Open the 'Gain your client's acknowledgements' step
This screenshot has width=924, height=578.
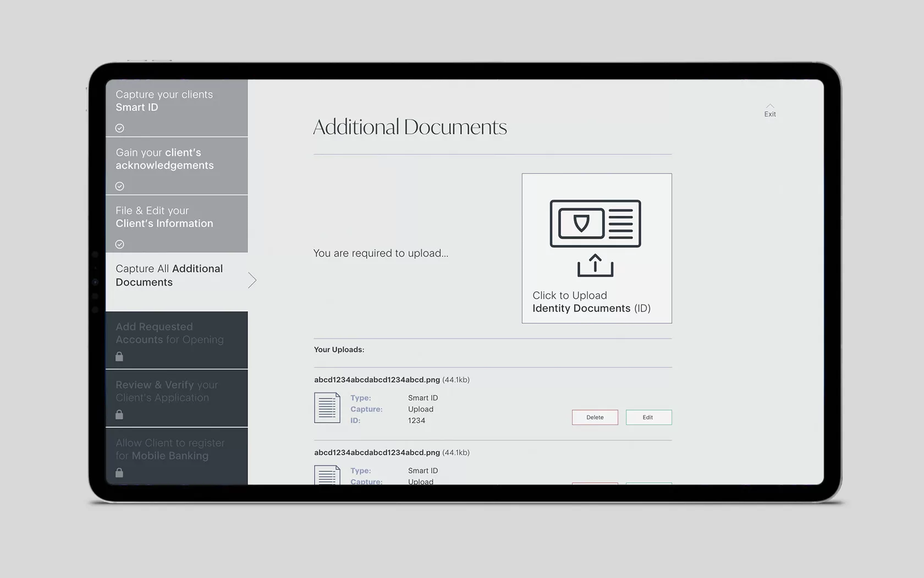pos(177,166)
